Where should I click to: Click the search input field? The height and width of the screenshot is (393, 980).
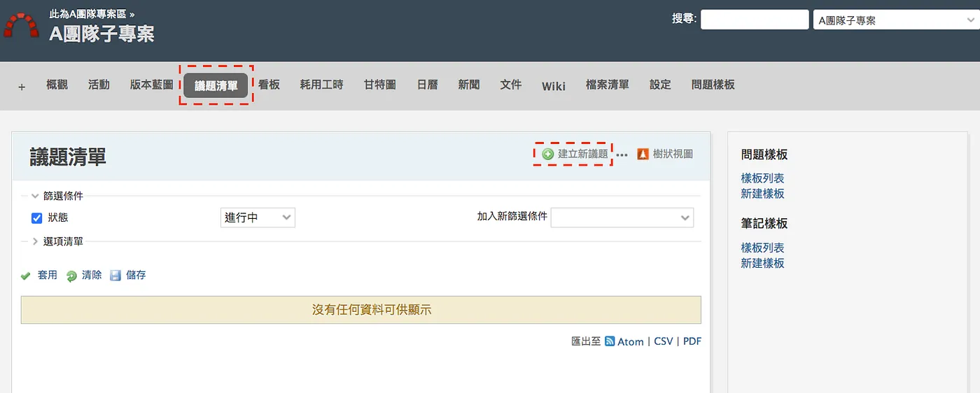(x=755, y=20)
